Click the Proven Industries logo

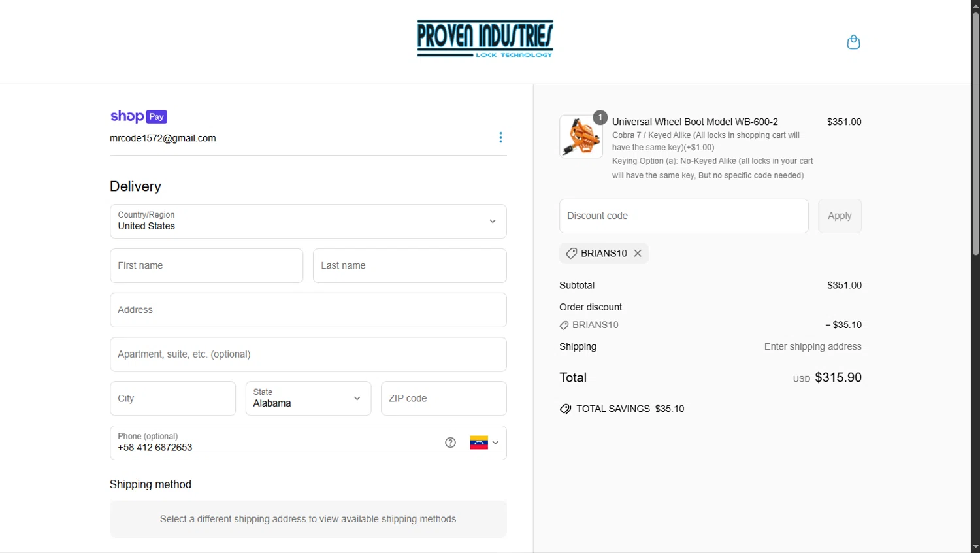pyautogui.click(x=485, y=39)
